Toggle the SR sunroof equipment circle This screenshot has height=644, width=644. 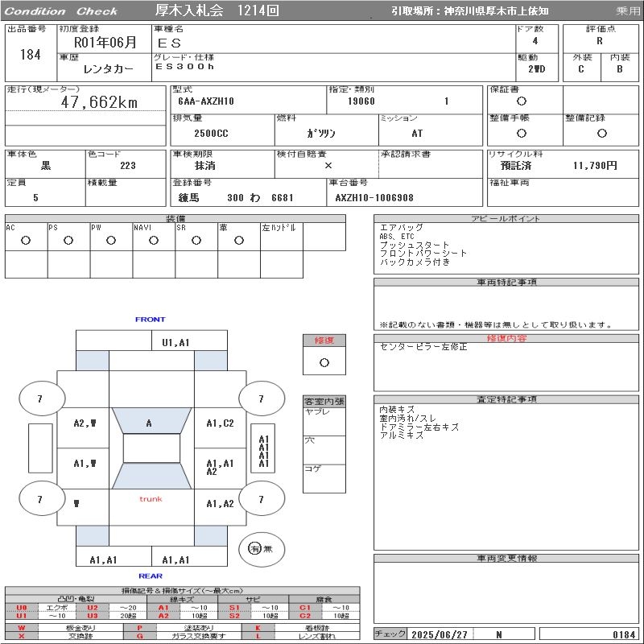[196, 240]
